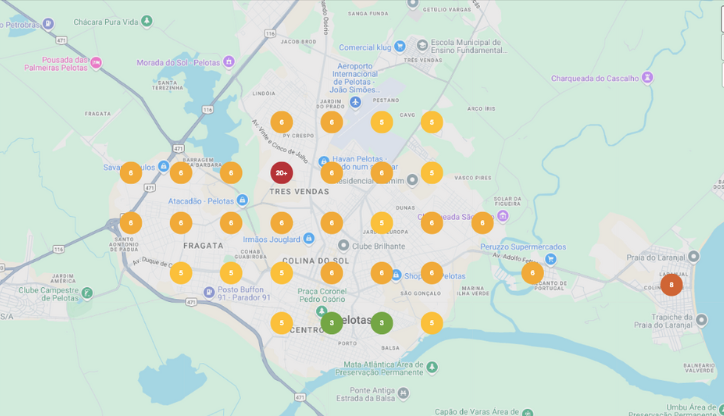Click the Charqueada São João purple icon

pyautogui.click(x=502, y=216)
